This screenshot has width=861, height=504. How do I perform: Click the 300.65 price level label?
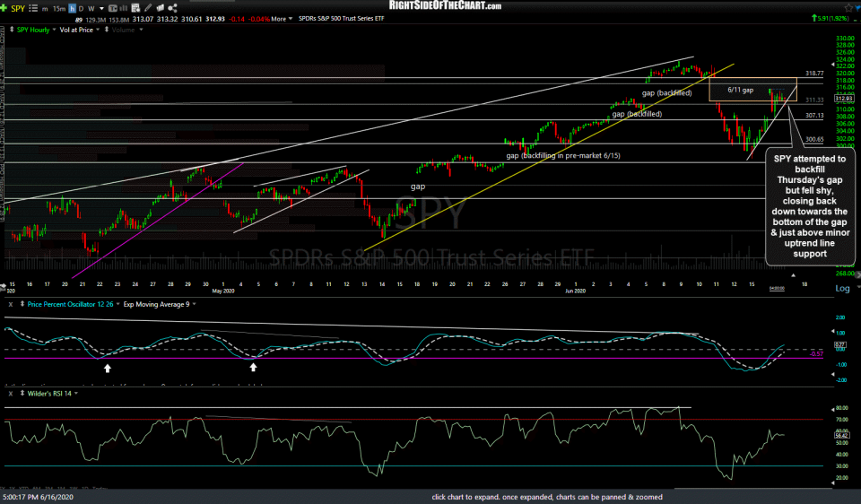[814, 139]
